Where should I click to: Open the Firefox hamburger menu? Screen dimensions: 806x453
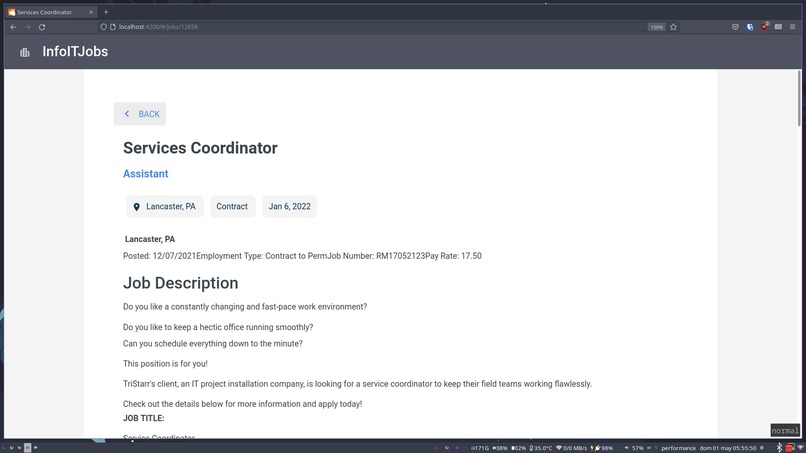pos(793,27)
